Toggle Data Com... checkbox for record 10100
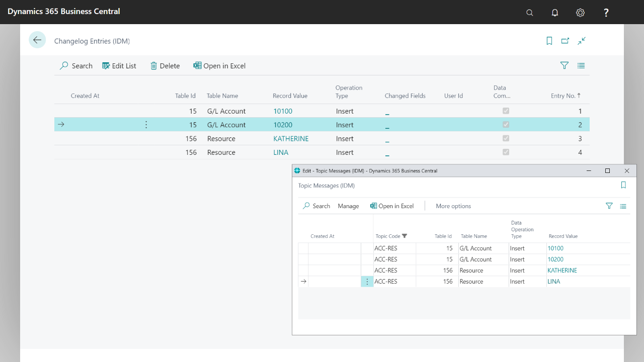This screenshot has height=362, width=644. pos(506,111)
